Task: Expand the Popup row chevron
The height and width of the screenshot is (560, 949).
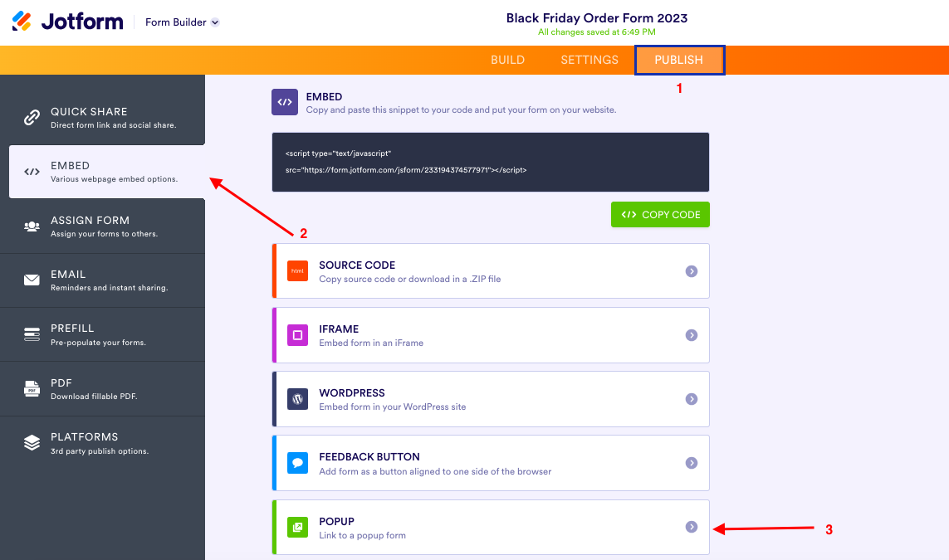Action: point(691,528)
